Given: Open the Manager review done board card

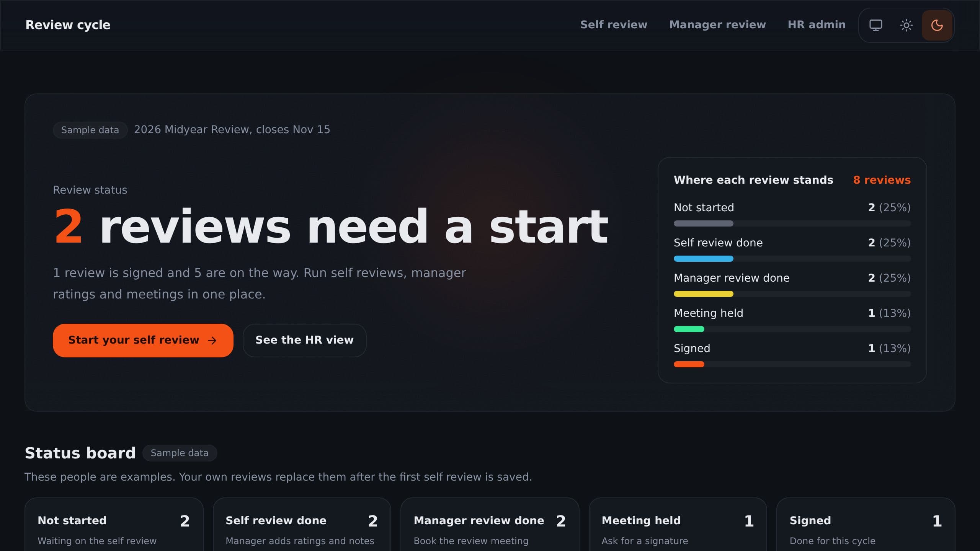Looking at the screenshot, I should (x=490, y=524).
